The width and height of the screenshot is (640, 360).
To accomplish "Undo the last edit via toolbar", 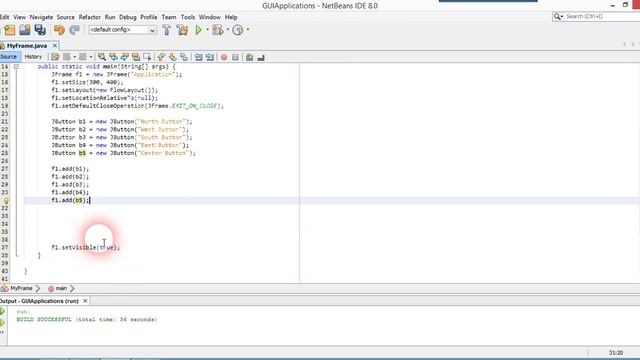I will pos(59,30).
